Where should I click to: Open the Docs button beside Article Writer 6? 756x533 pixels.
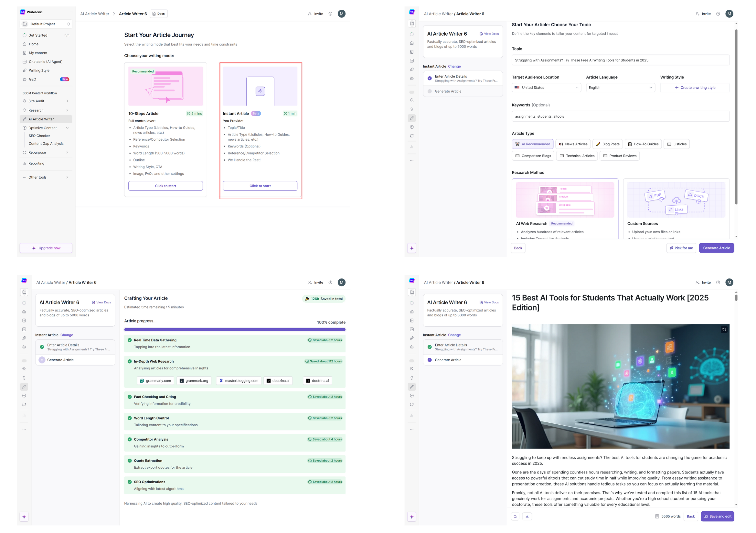[x=159, y=14]
